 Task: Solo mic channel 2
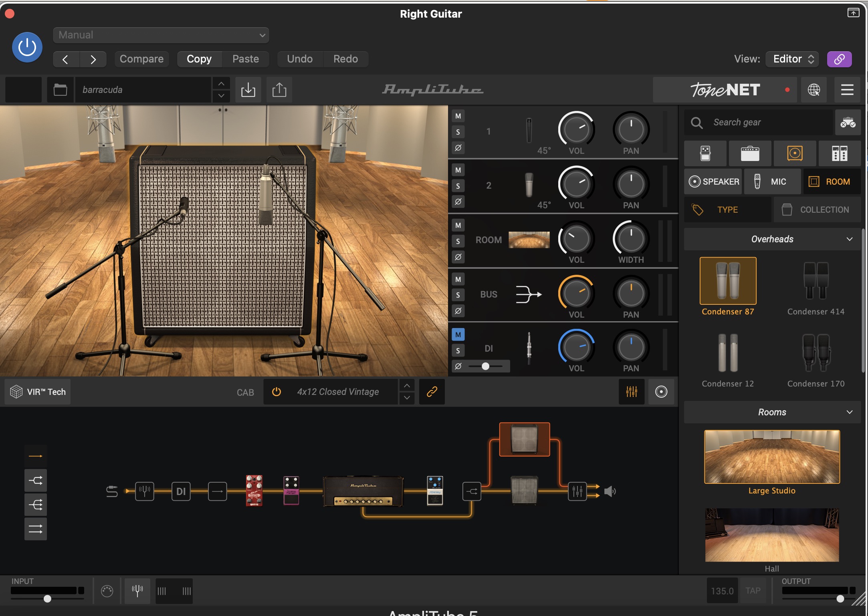(x=458, y=186)
